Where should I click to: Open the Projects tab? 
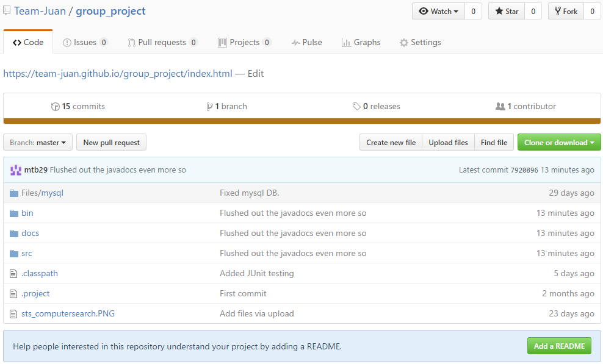point(245,42)
